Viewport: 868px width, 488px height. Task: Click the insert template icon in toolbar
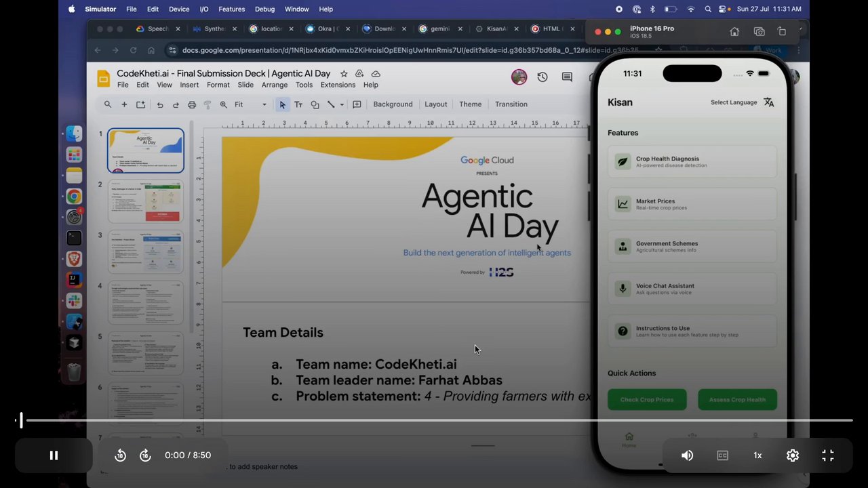point(140,104)
